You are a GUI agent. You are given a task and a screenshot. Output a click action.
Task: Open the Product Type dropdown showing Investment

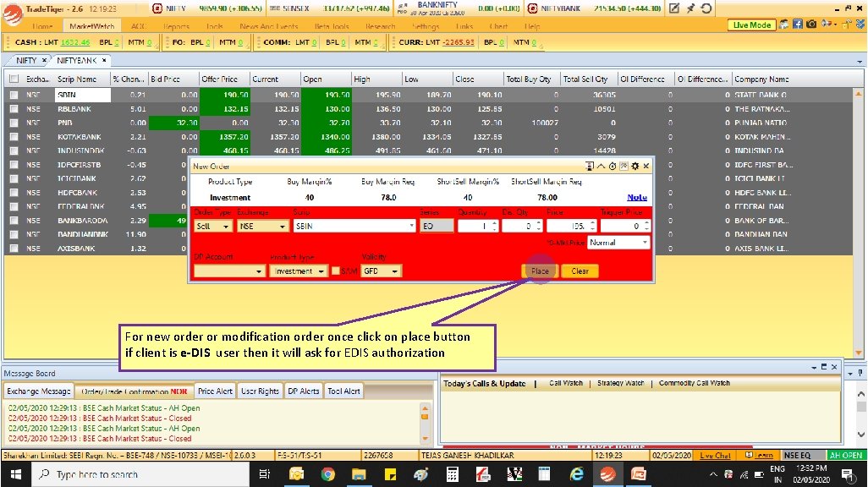299,271
